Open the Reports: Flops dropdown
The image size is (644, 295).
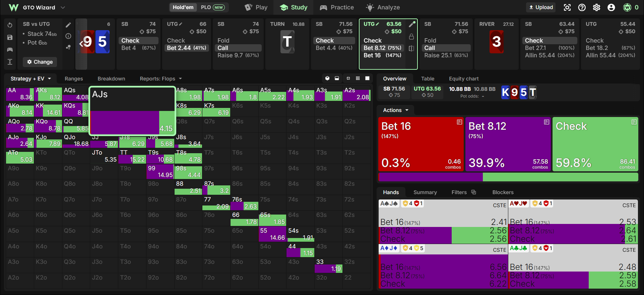[161, 78]
